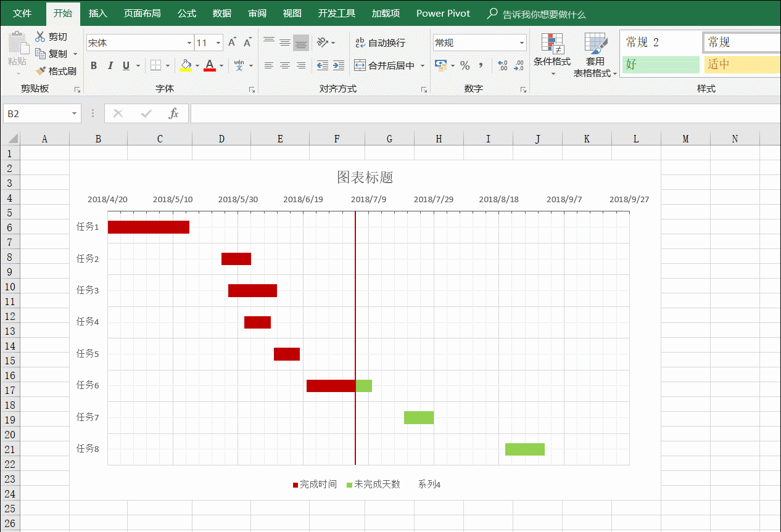This screenshot has width=781, height=532.
Task: Click the Increase Font Size icon
Action: coord(232,43)
